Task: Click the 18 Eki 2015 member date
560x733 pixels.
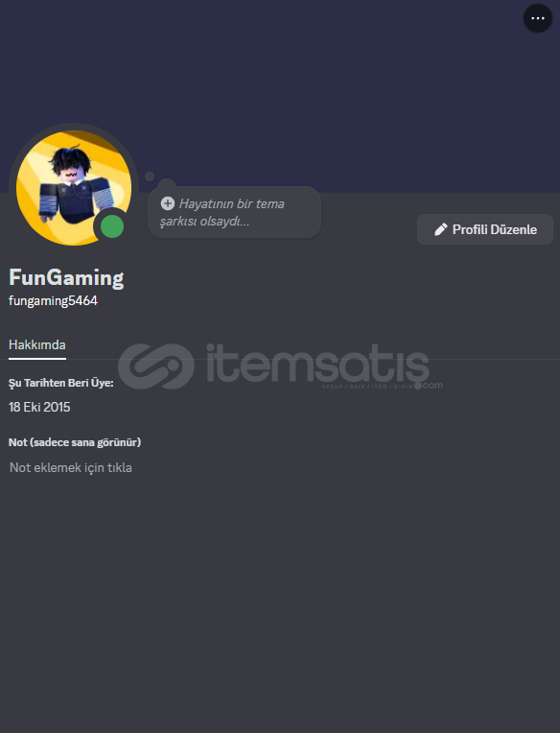Action: coord(39,407)
